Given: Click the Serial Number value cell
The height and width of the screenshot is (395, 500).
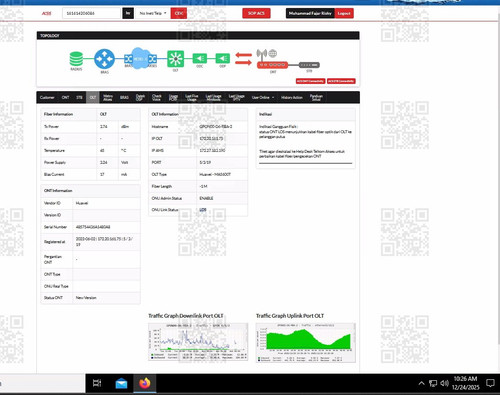Looking at the screenshot, I should pos(106,227).
